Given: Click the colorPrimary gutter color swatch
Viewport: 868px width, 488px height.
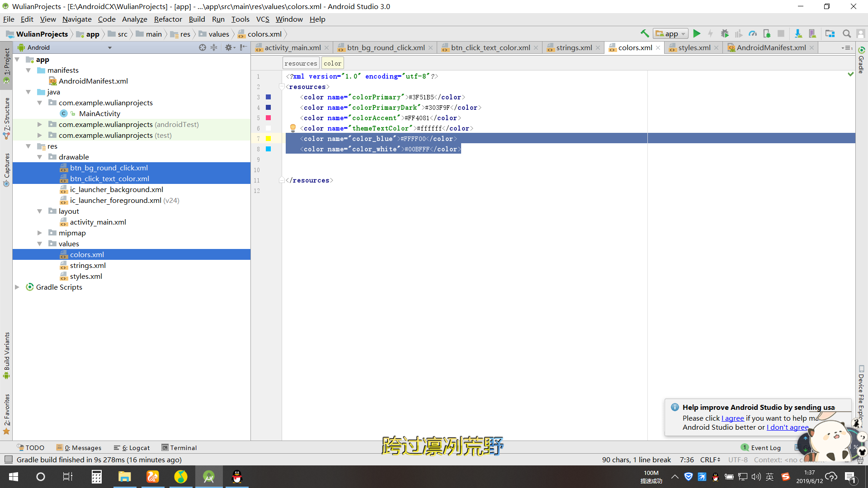Looking at the screenshot, I should pos(268,97).
